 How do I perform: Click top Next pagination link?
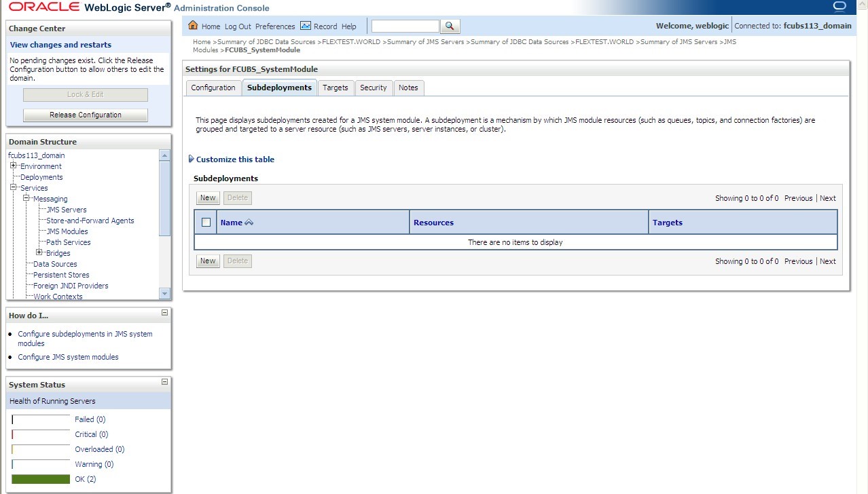tap(828, 198)
